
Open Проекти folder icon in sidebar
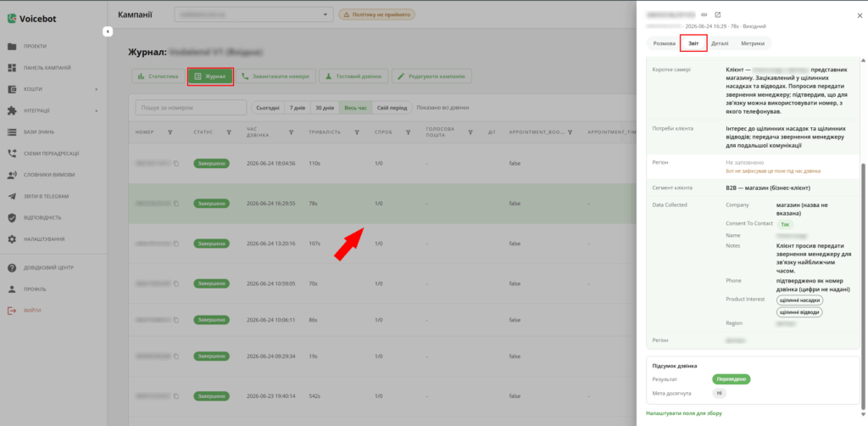point(12,47)
